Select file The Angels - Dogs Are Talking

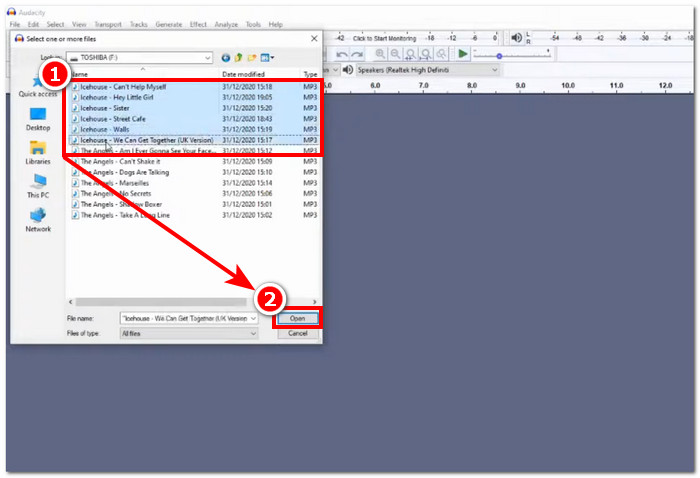pyautogui.click(x=194, y=172)
